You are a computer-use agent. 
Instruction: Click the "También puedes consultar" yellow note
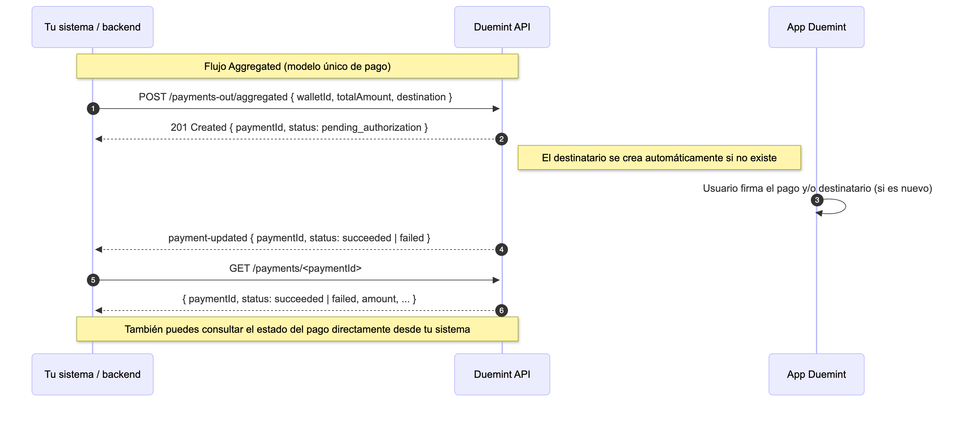pyautogui.click(x=297, y=329)
